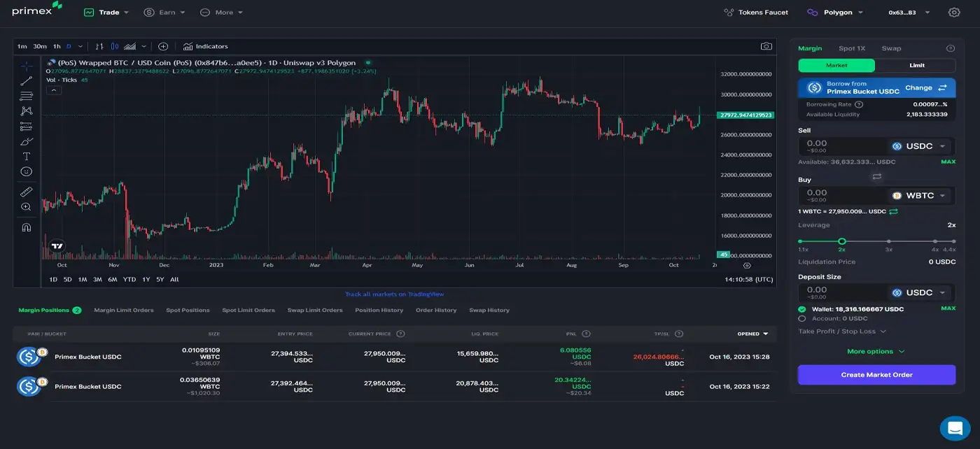Viewport: 980px width, 449px height.
Task: Choose the text annotation tool
Action: pos(27,156)
